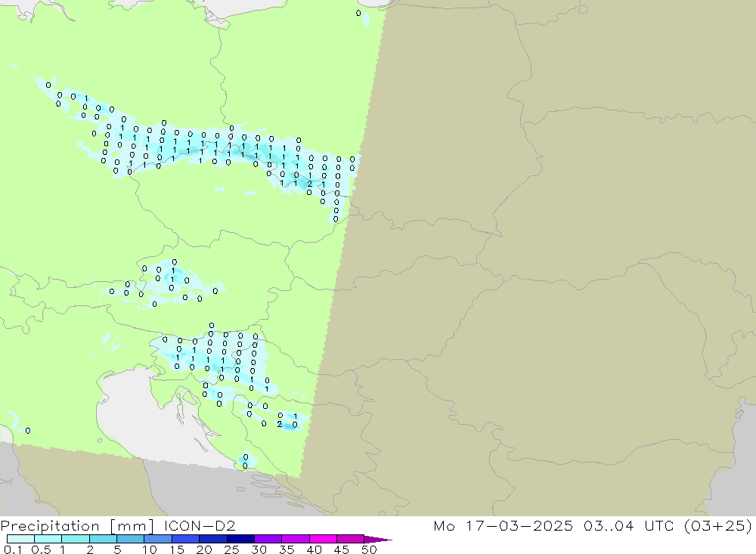The height and width of the screenshot is (554, 756).
Task: Click the legend value '25'
Action: click(232, 549)
